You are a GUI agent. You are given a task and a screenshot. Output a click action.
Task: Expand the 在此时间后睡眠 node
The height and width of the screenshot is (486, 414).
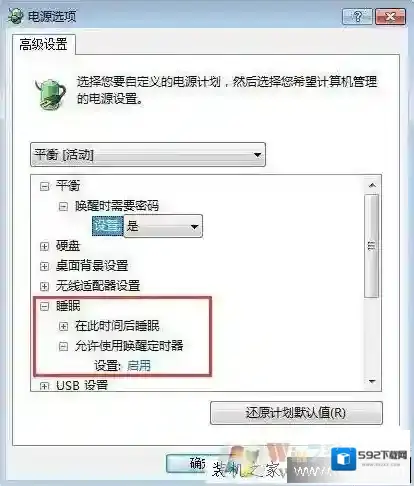(x=63, y=326)
